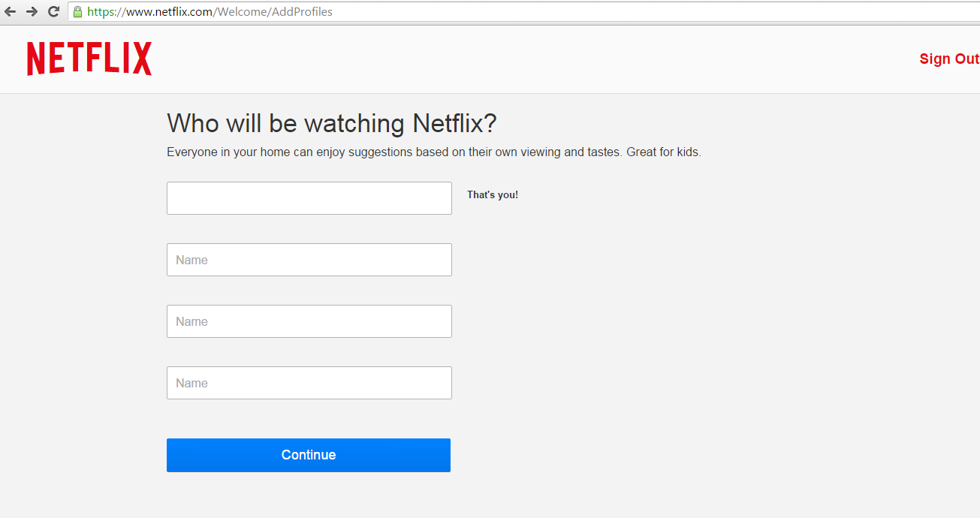Viewport: 980px width, 518px height.
Task: Click the 'That's you!' label
Action: click(493, 194)
